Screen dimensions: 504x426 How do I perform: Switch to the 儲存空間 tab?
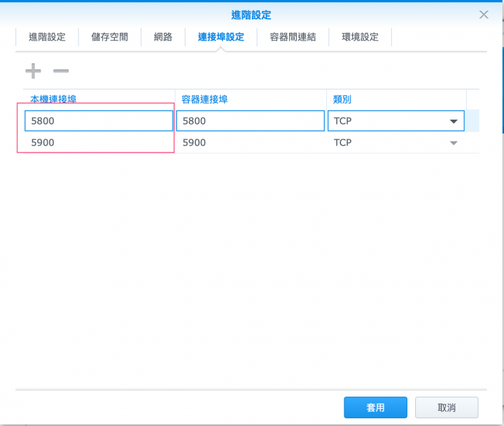[x=110, y=37]
